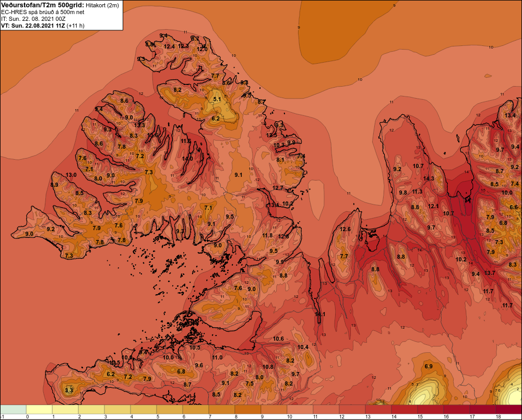Click the '10.4' temperature value on the map

[303, 347]
